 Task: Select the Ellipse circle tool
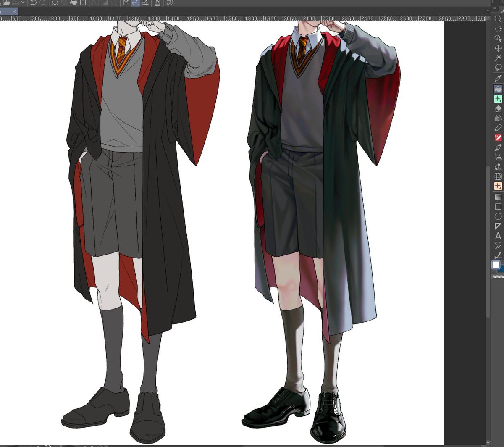pyautogui.click(x=498, y=216)
